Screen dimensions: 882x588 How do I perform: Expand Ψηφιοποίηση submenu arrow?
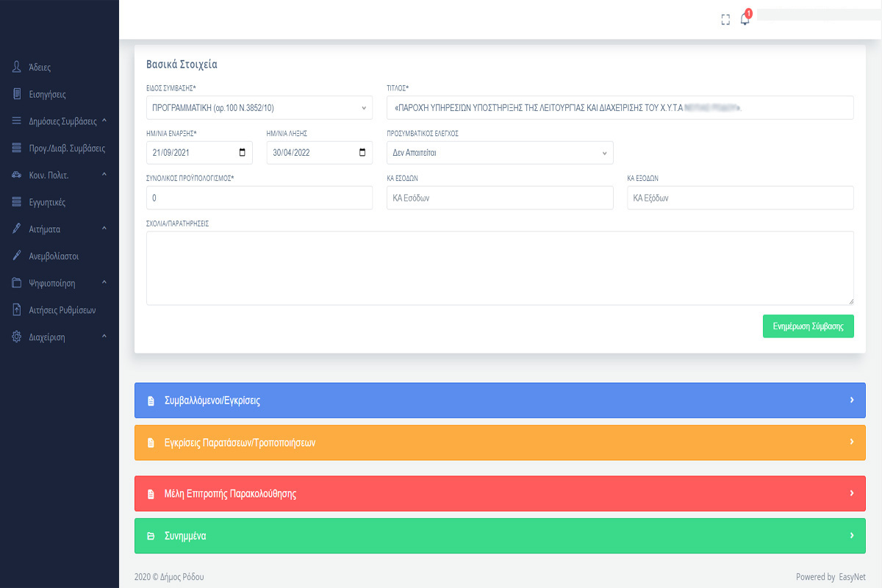coord(104,283)
